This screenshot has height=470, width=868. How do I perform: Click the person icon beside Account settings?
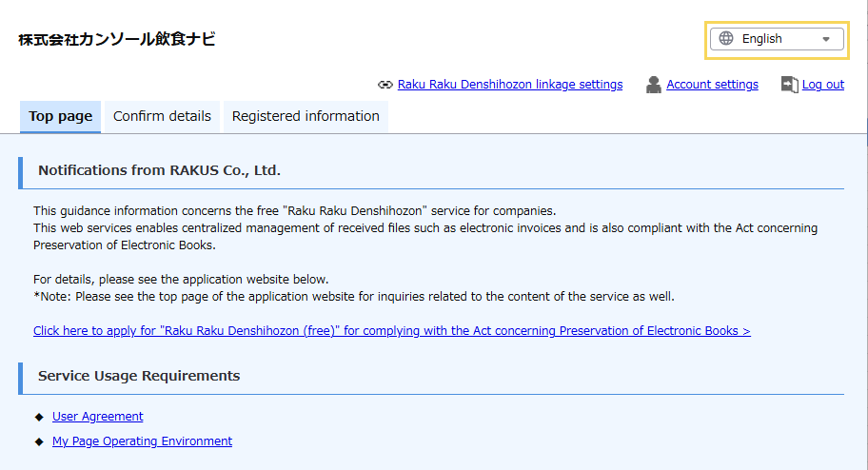click(x=653, y=85)
